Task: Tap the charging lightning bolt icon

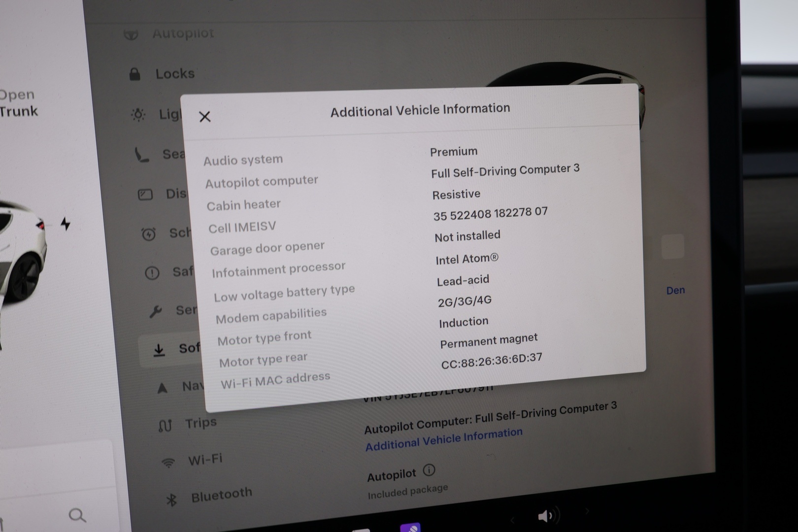Action: [65, 224]
